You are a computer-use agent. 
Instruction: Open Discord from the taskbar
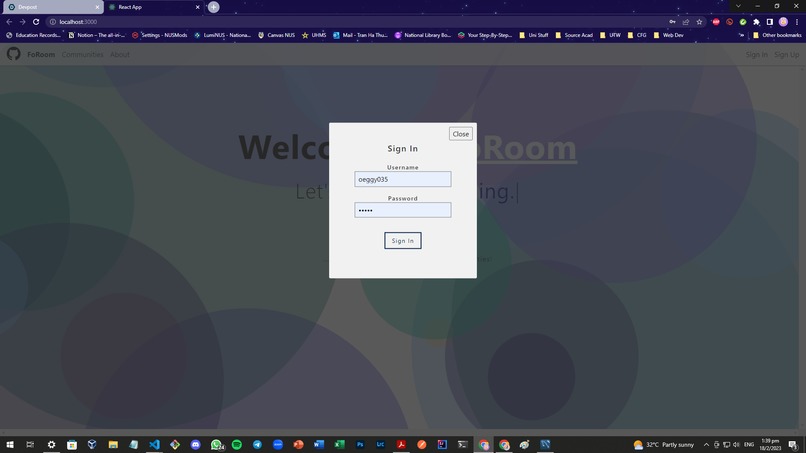coord(195,444)
